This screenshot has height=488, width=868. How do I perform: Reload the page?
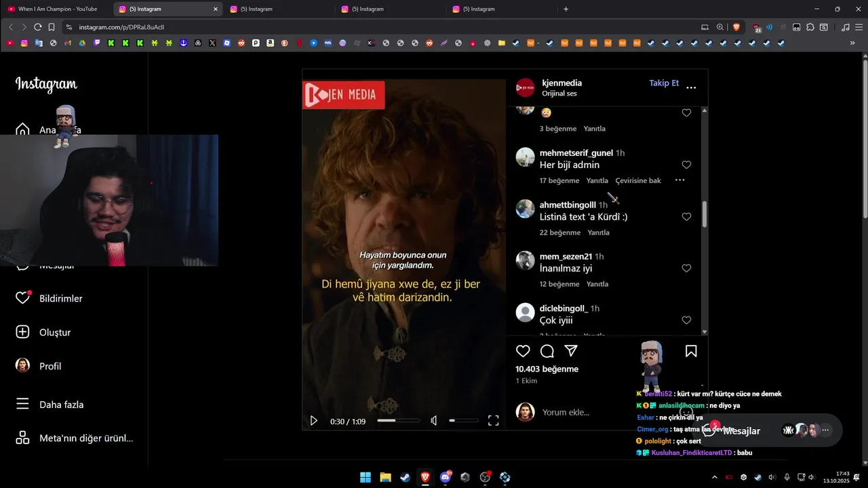click(x=38, y=27)
